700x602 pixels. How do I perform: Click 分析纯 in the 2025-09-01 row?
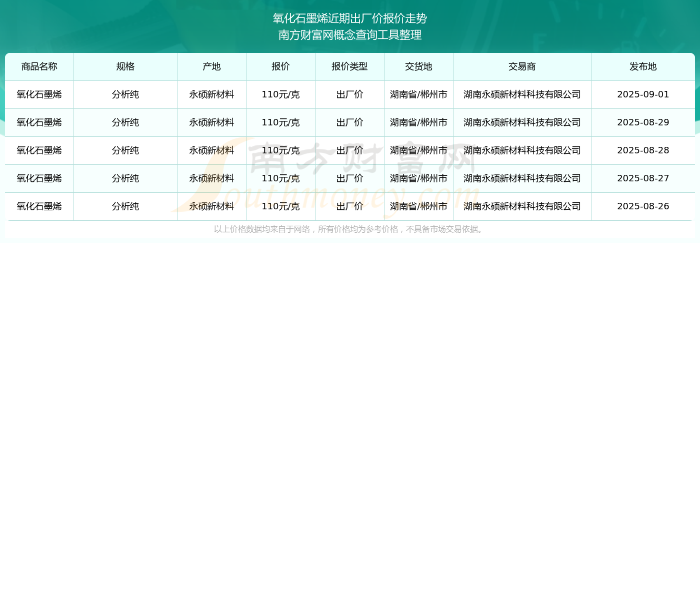[x=125, y=94]
